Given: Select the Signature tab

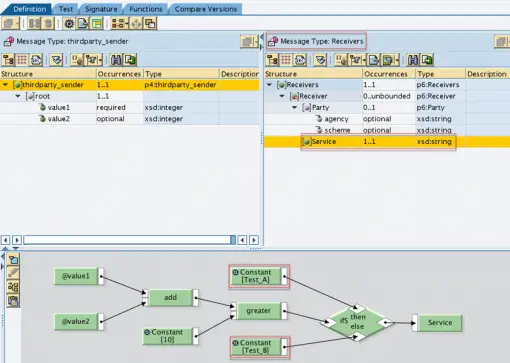Looking at the screenshot, I should click(101, 9).
